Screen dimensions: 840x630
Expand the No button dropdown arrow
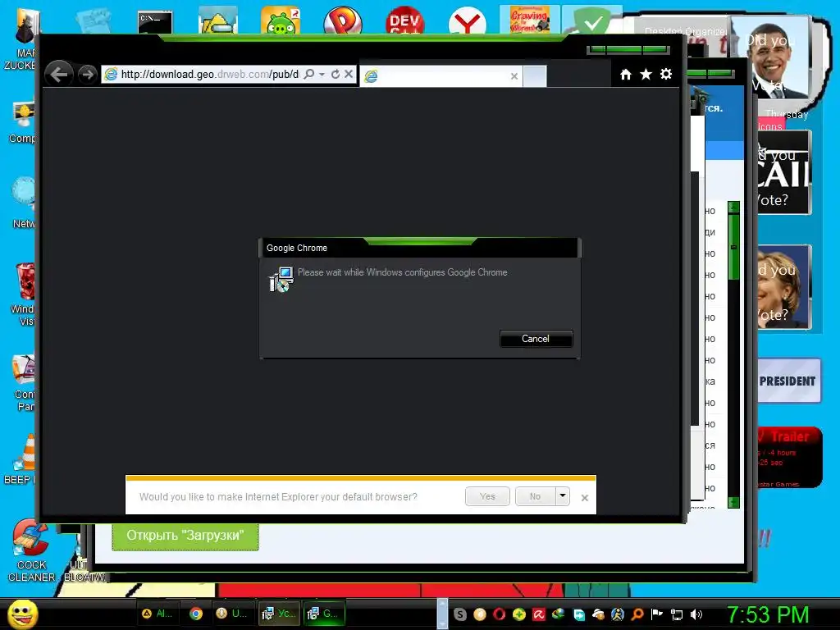563,496
